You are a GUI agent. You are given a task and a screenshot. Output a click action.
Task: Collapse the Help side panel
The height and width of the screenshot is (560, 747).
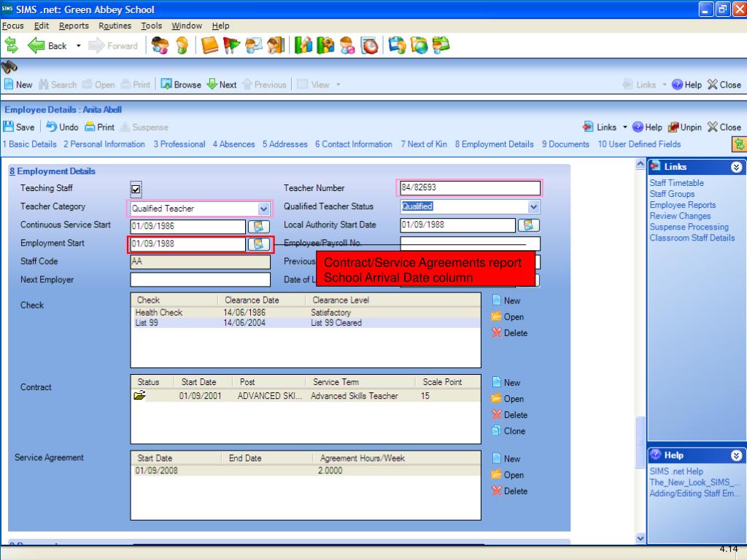[735, 456]
